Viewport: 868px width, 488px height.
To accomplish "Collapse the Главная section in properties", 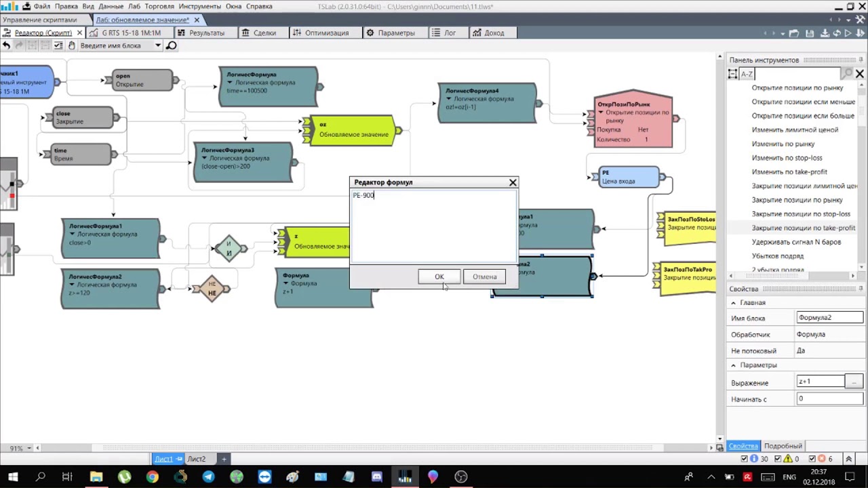I will (734, 303).
